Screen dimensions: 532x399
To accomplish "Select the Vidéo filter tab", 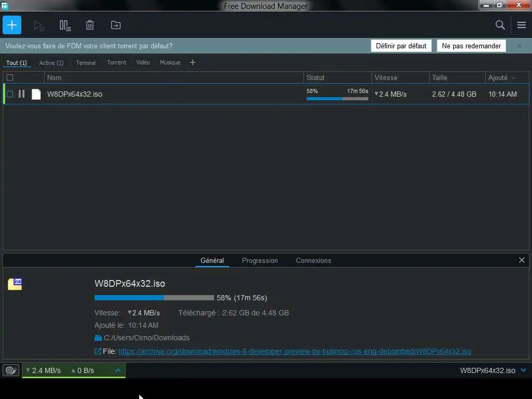I will click(143, 62).
